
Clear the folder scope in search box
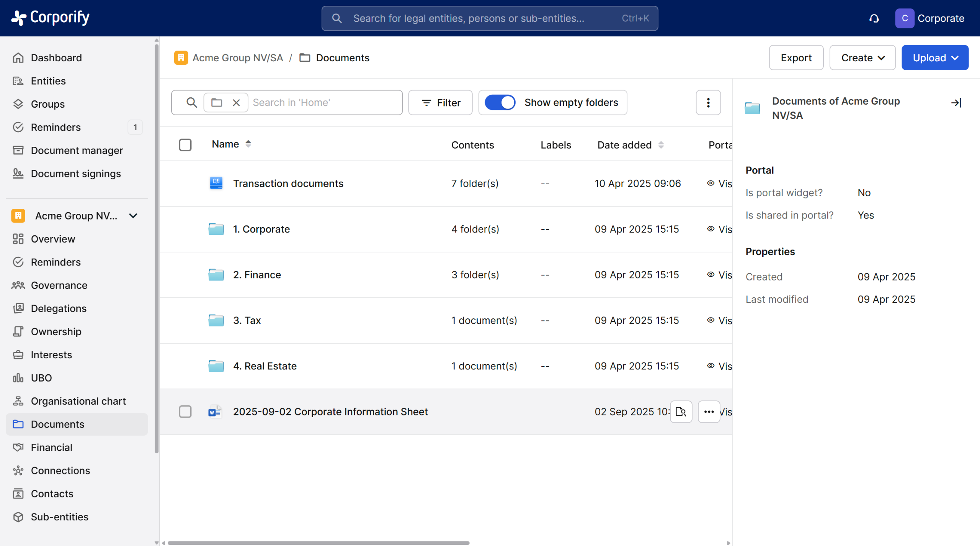(236, 103)
